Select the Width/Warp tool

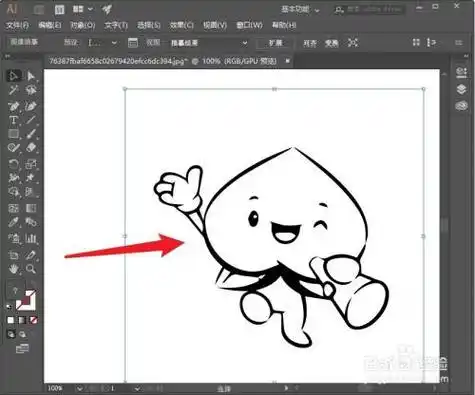pos(13,178)
